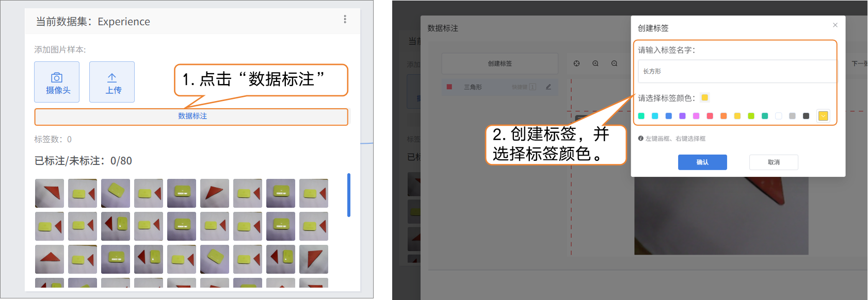Pick the blue color swatch
The width and height of the screenshot is (868, 300).
click(x=668, y=116)
